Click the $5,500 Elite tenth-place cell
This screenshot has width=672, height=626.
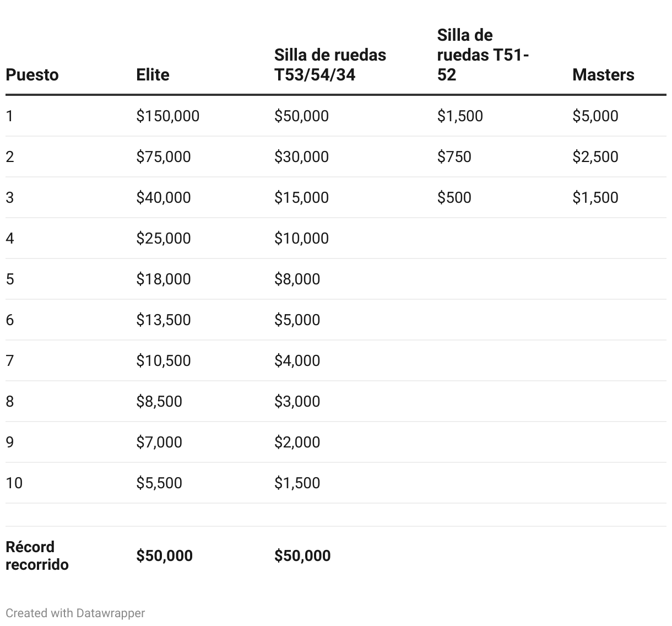tap(159, 483)
